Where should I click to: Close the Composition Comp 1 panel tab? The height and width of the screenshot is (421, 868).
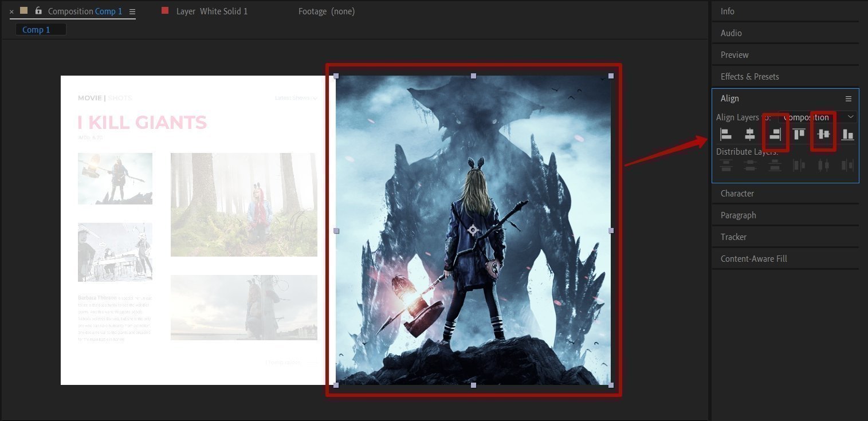11,11
